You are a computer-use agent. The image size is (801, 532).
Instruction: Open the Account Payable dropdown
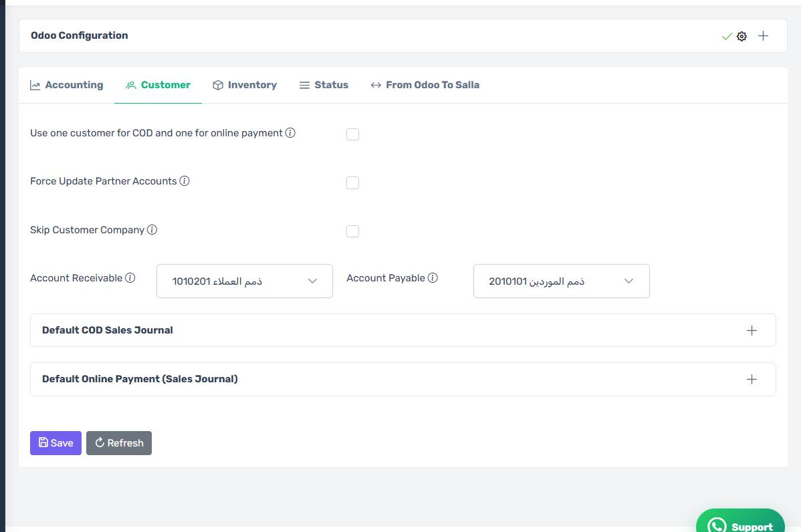click(x=562, y=281)
